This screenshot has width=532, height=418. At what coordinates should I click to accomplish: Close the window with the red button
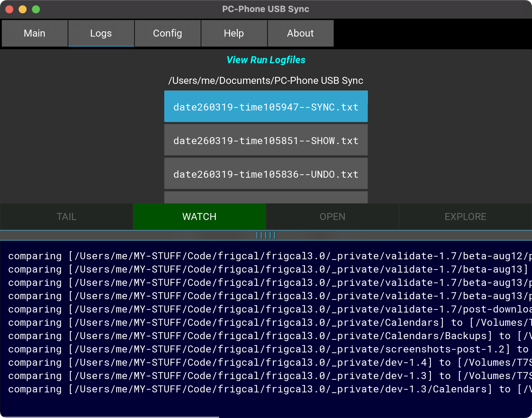pyautogui.click(x=9, y=9)
